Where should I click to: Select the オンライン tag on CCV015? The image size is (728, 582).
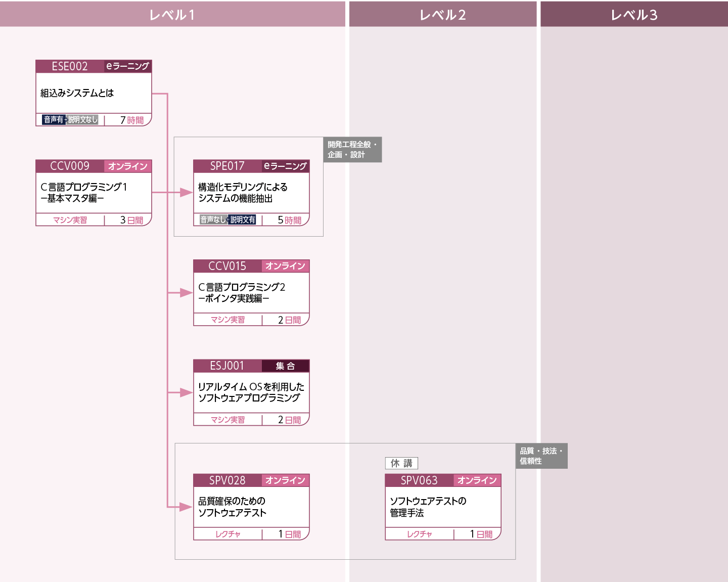pos(286,266)
